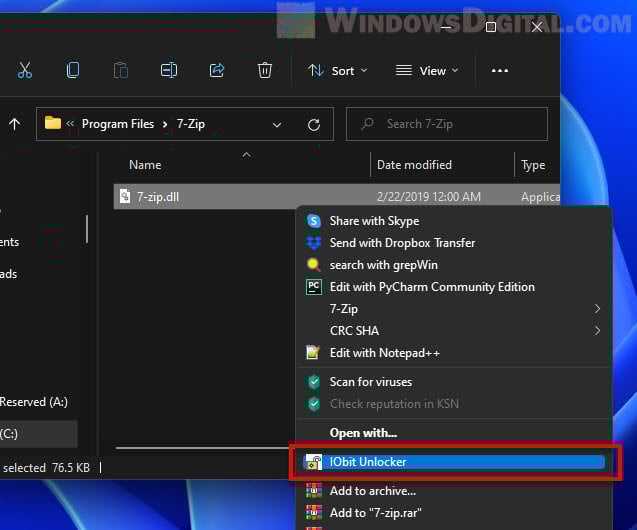Click the Paste clipboard icon

tap(121, 70)
